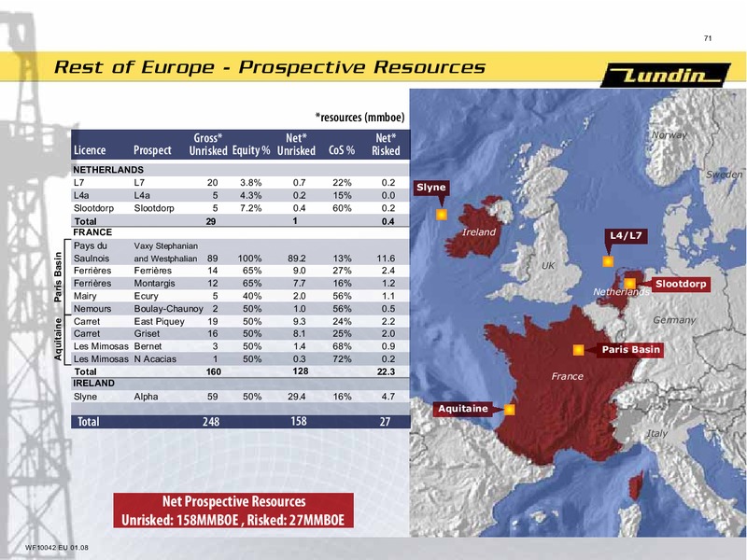747x560 pixels.
Task: Click the Paris Basin map label
Action: (631, 350)
